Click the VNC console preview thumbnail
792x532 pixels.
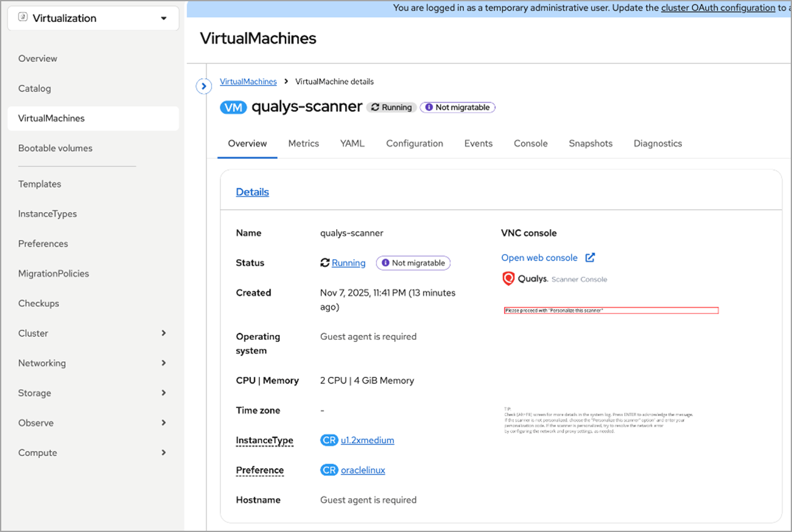click(610, 352)
